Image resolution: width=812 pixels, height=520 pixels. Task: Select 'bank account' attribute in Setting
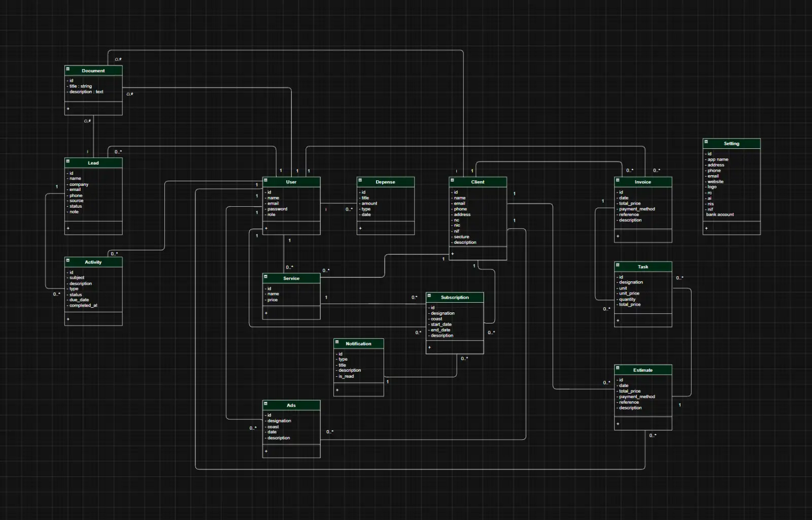[720, 214]
